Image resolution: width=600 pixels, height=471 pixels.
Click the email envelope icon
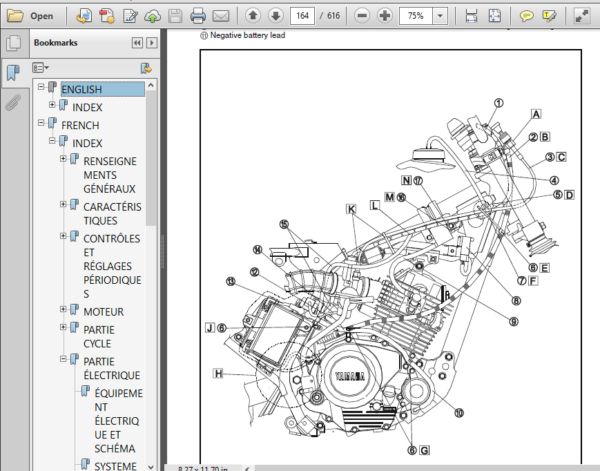(221, 16)
